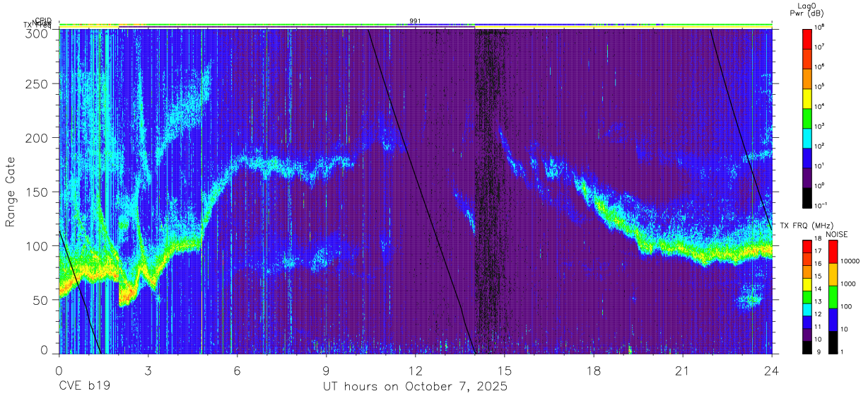Select the green segment of Lag0 power colorbar
This screenshot has height=401, width=868.
807,117
